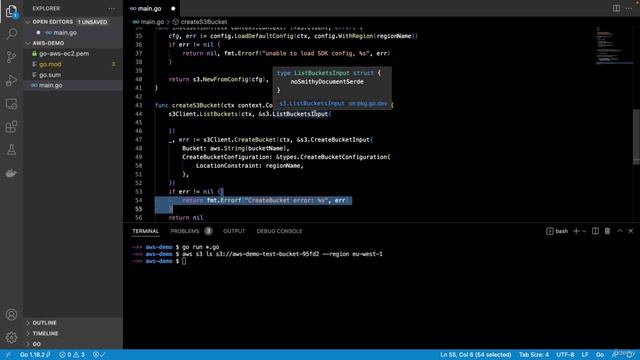Image resolution: width=640 pixels, height=360 pixels.
Task: Click the editor vertical scrollbar
Action: pyautogui.click(x=636, y=137)
